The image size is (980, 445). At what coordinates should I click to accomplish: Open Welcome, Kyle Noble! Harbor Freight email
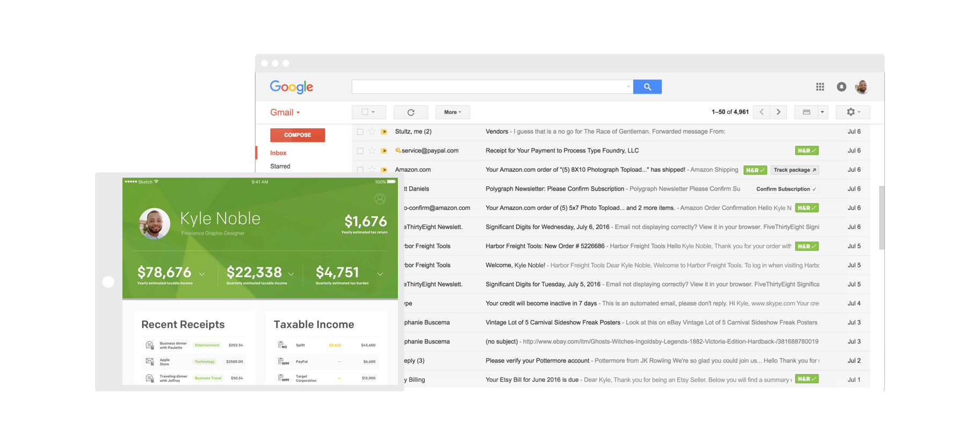[x=637, y=265]
